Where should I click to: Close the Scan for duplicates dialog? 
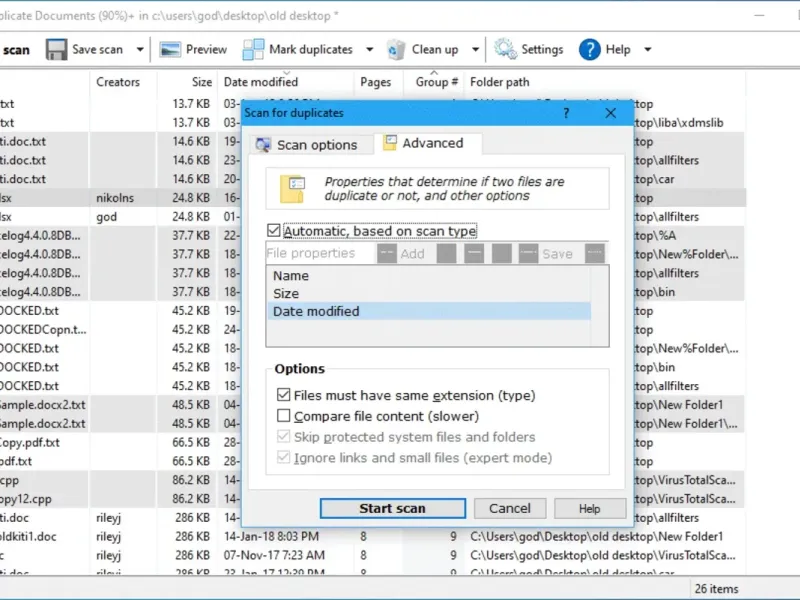pos(611,113)
